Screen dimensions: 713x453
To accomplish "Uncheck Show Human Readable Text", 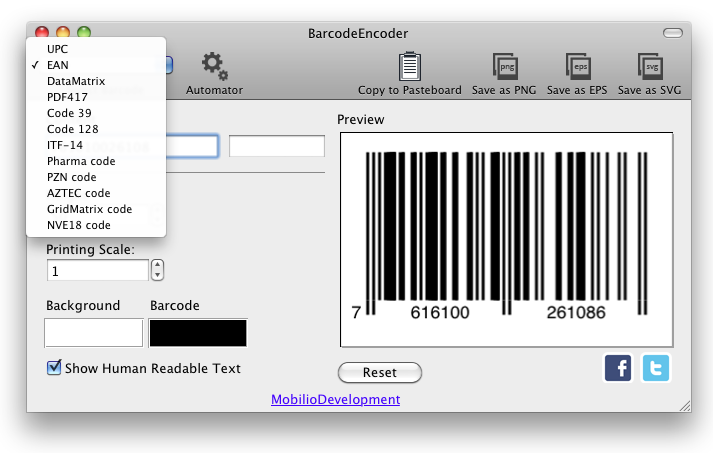I will click(54, 367).
